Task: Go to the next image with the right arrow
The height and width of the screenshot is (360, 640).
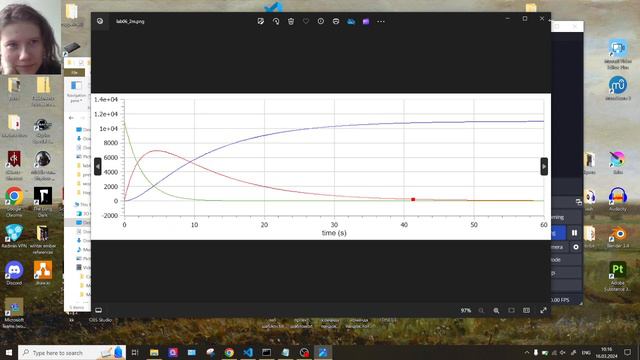Action: 544,166
